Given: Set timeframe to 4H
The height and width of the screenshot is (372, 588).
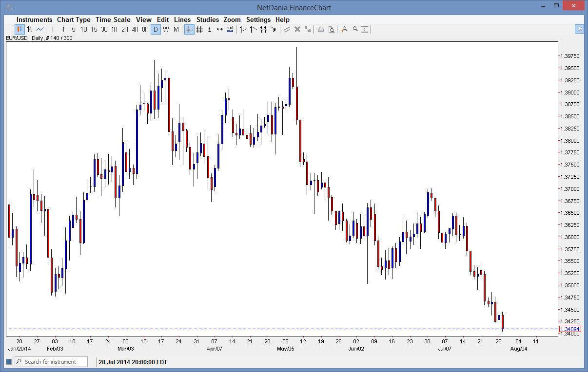Looking at the screenshot, I should point(135,29).
